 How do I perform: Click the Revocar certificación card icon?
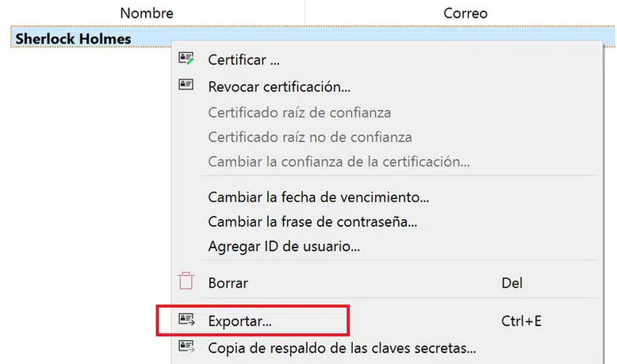[186, 84]
